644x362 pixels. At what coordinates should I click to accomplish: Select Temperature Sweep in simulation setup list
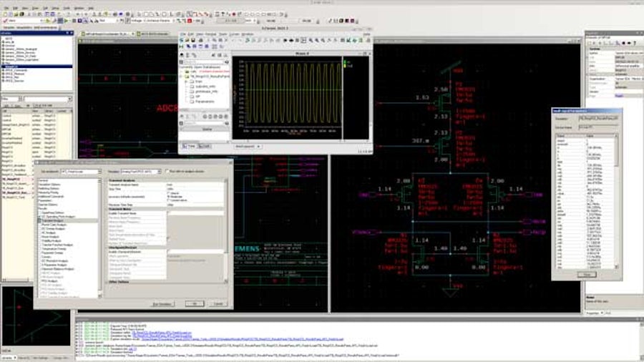coord(54,249)
